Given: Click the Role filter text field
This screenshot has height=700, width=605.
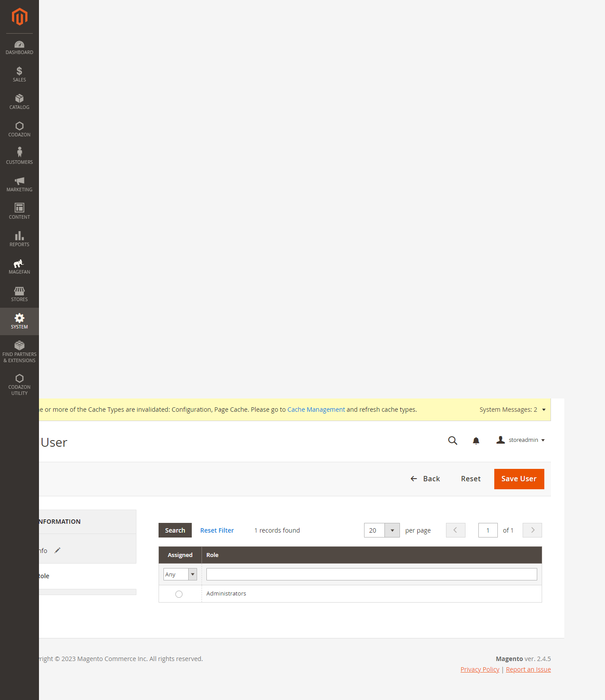Looking at the screenshot, I should (x=372, y=574).
